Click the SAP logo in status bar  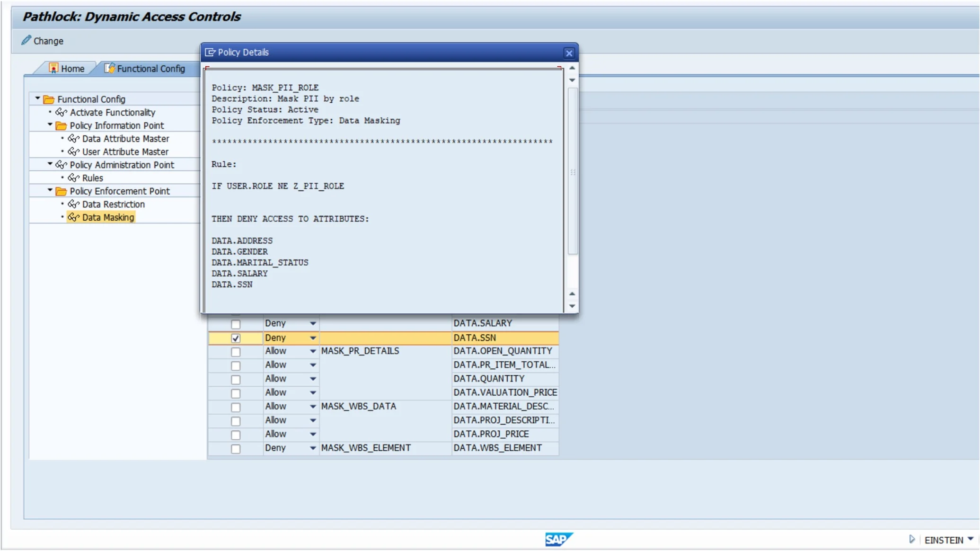click(559, 539)
